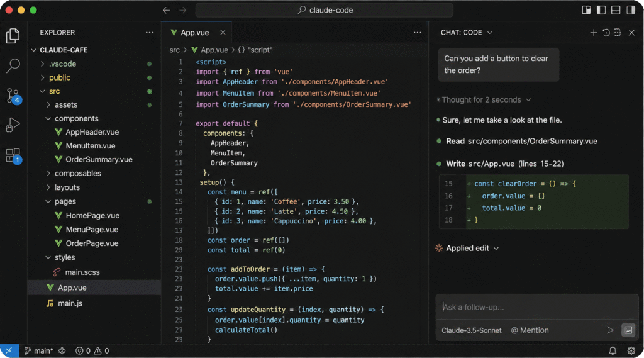Open the Run and Debug view

pyautogui.click(x=13, y=125)
